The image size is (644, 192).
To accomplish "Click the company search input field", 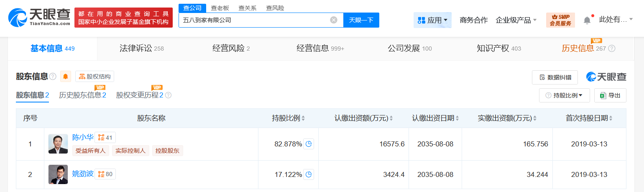I will tap(255, 20).
